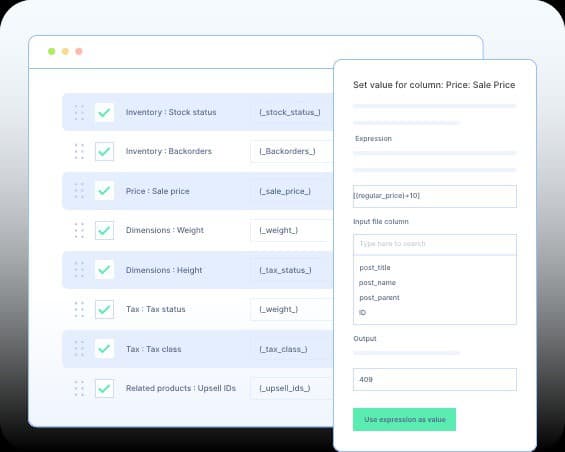565x452 pixels.
Task: Click the Price : Sale price label
Action: point(157,191)
